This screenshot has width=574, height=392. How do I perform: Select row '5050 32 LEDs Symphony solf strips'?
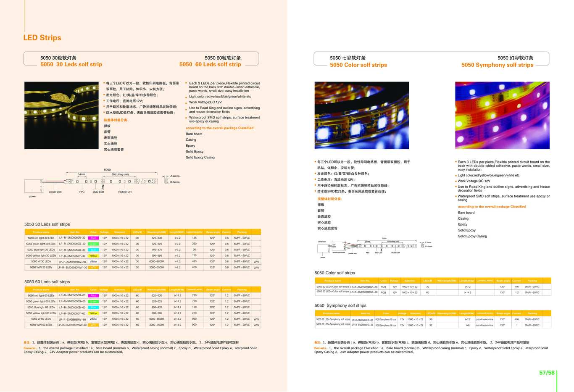coord(433,325)
